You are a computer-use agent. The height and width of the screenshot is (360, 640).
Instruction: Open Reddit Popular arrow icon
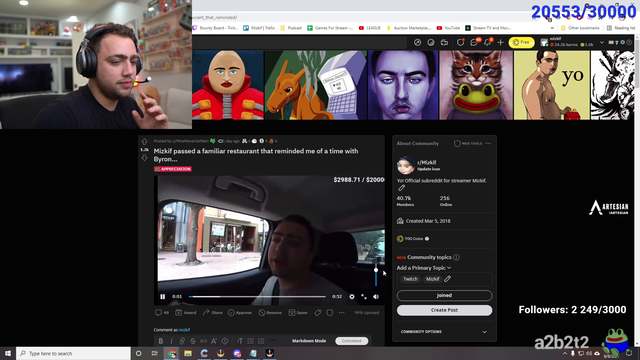[x=417, y=42]
